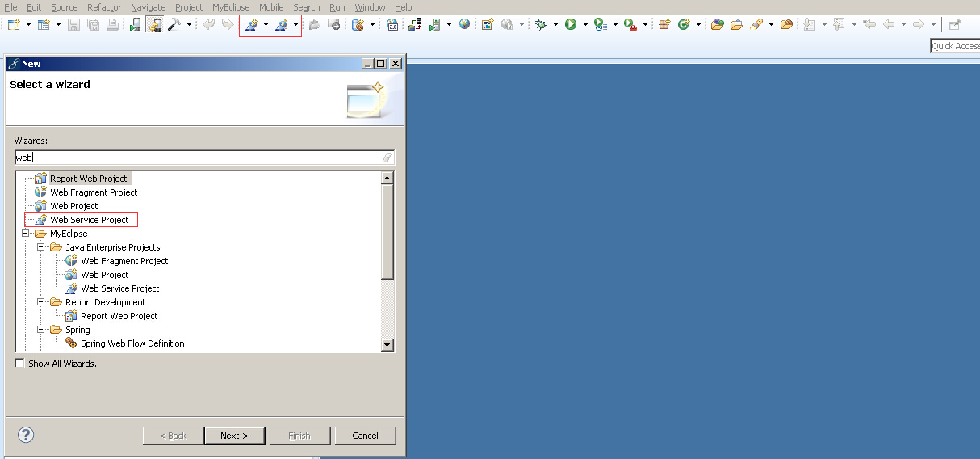Select Spring Web Flow Definition wizard
Viewport: 980px width, 459px height.
pos(132,343)
